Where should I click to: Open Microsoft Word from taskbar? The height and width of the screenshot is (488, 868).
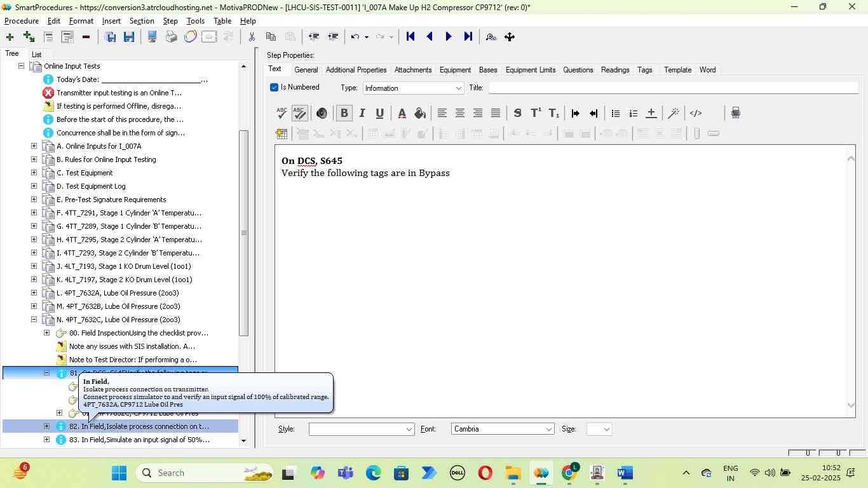[625, 473]
